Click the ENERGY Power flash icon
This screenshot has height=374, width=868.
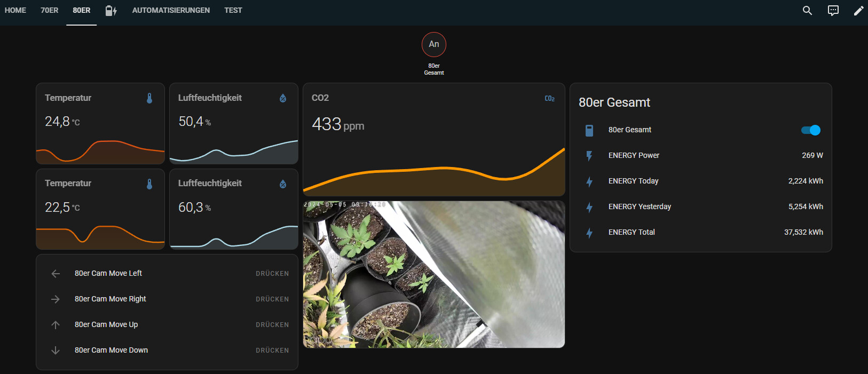589,156
